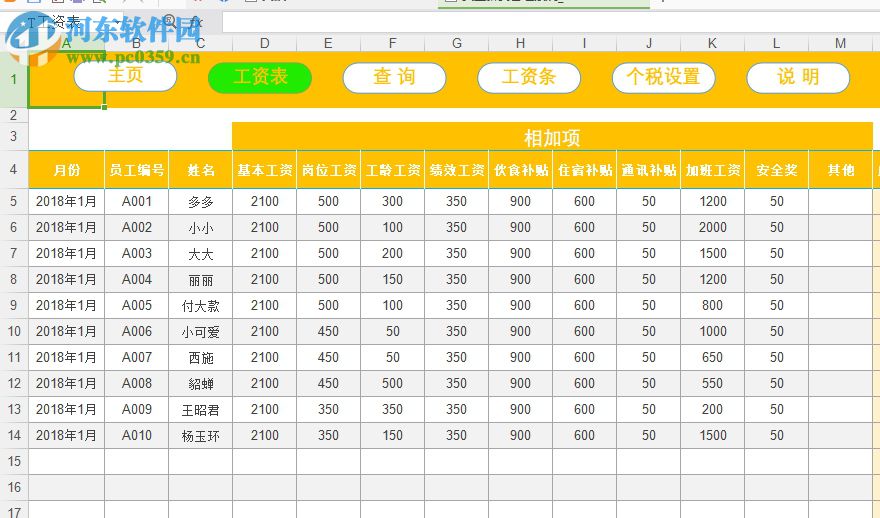Click the 伙食补贴 header cell
880x518 pixels.
520,170
